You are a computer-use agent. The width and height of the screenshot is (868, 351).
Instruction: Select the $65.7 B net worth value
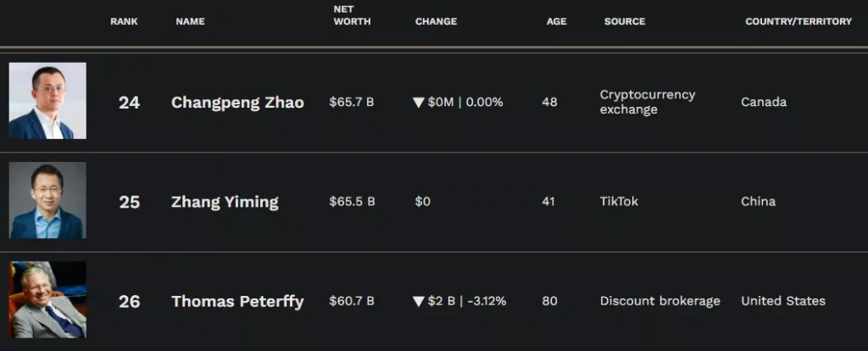point(352,103)
